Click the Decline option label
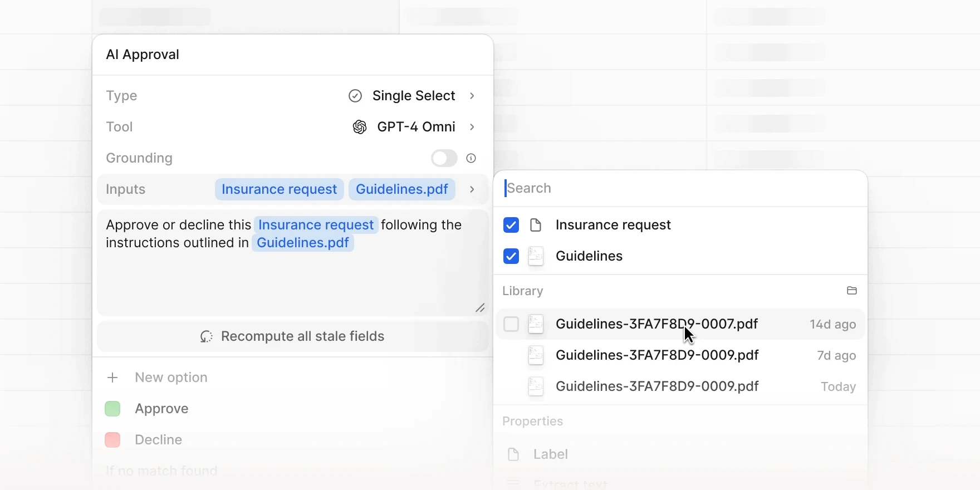Screen dimensions: 980x490 (159, 440)
